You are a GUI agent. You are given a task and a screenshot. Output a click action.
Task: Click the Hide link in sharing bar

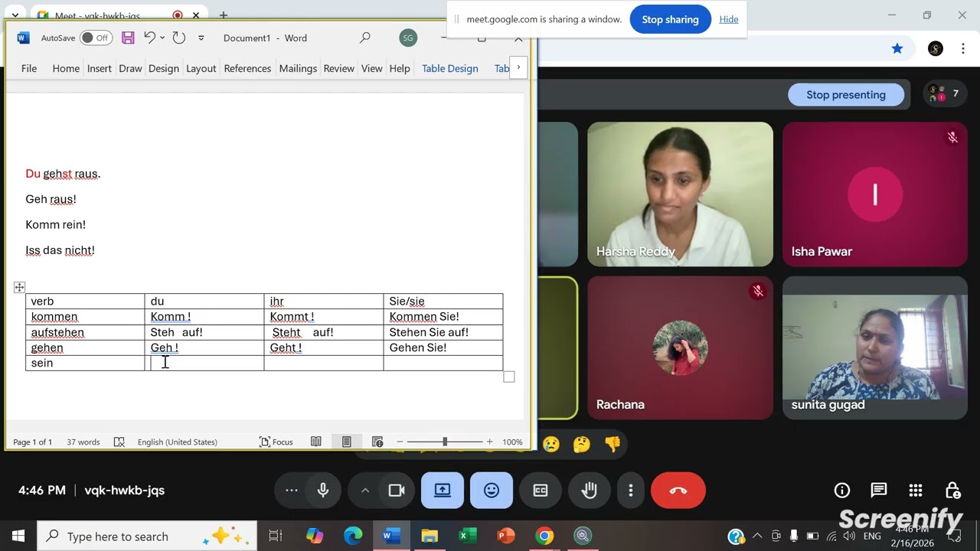tap(729, 19)
